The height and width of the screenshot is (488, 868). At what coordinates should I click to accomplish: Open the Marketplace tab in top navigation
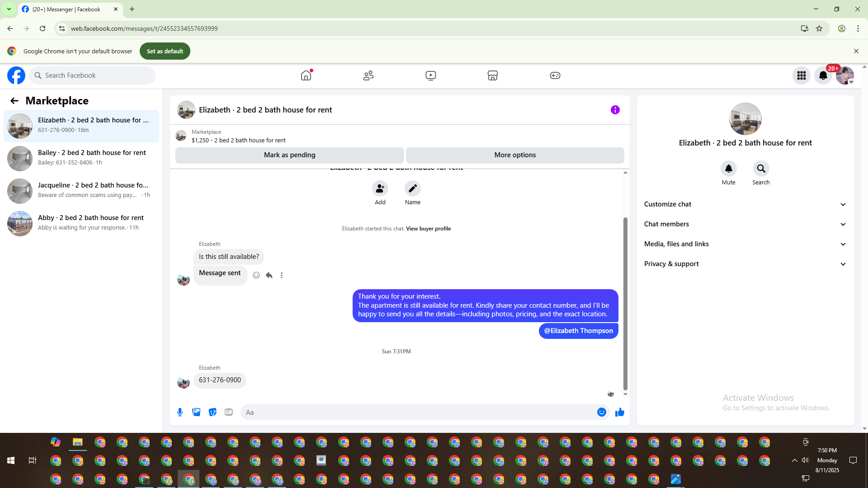[493, 75]
